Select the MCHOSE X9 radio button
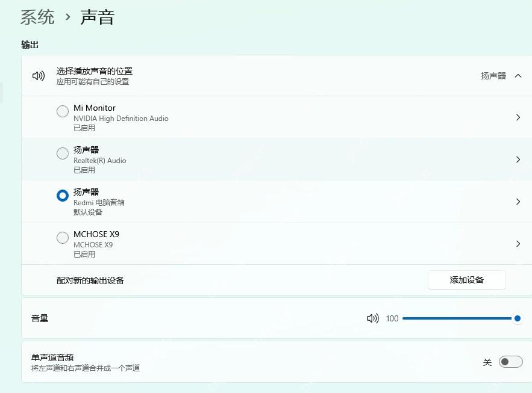This screenshot has width=532, height=393. pos(63,238)
